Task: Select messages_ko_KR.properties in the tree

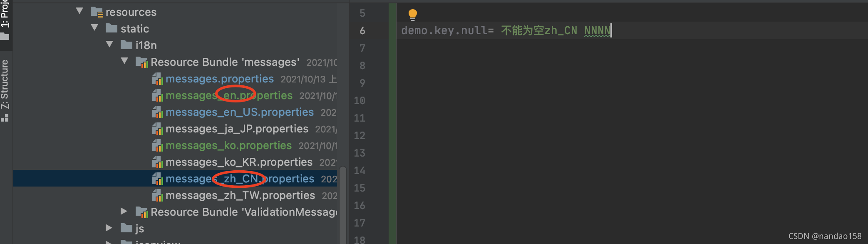Action: (239, 162)
